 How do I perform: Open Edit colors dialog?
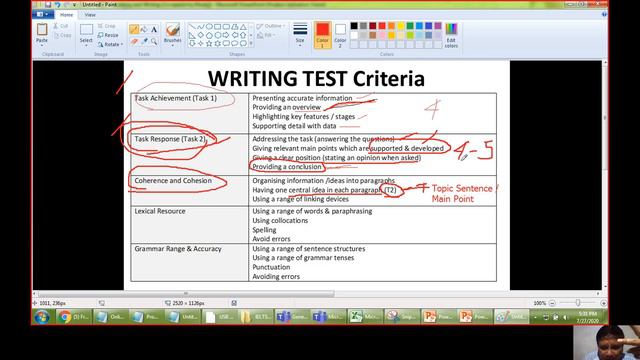pyautogui.click(x=451, y=36)
